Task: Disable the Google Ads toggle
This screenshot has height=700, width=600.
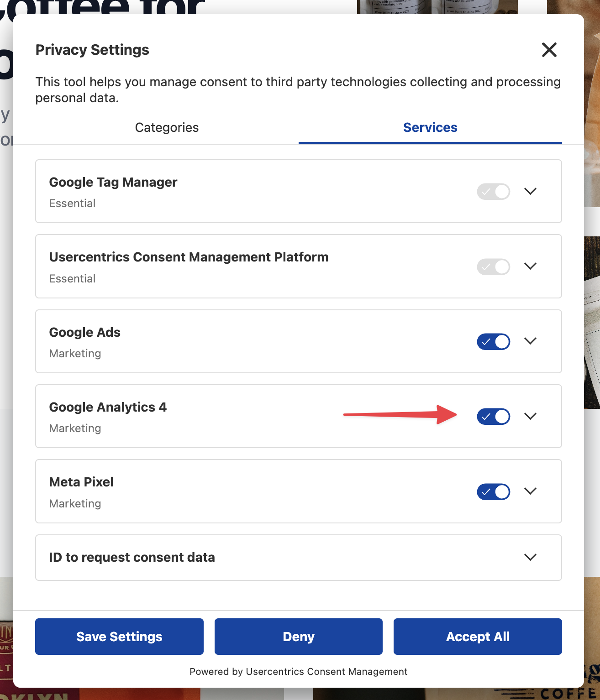Action: click(494, 342)
